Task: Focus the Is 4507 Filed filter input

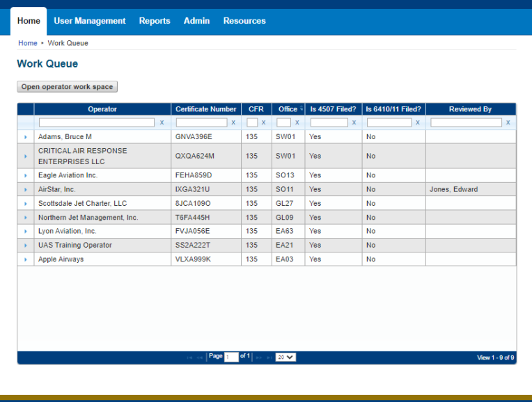Action: (x=329, y=122)
